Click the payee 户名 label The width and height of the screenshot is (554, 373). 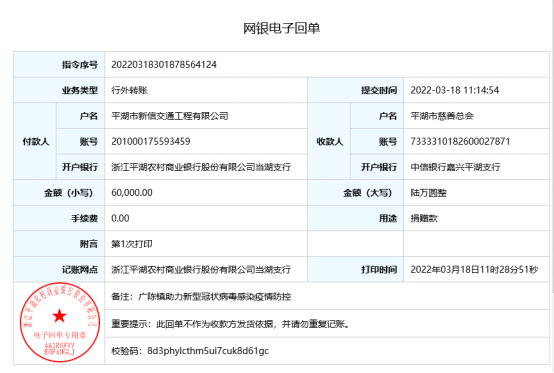click(388, 116)
